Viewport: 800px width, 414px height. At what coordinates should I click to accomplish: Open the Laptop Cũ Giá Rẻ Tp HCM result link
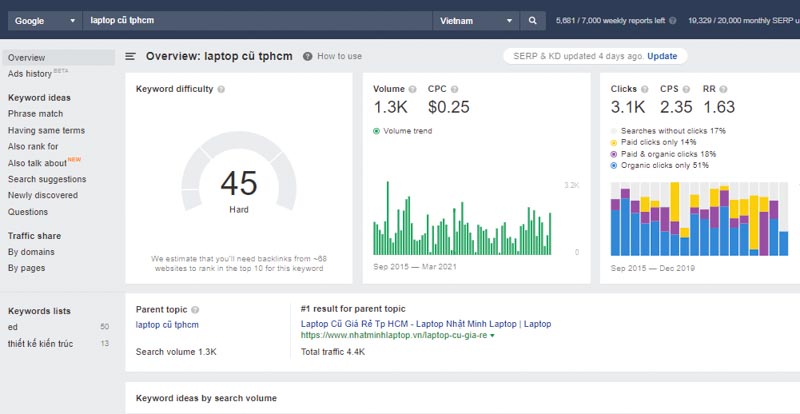[x=425, y=324]
